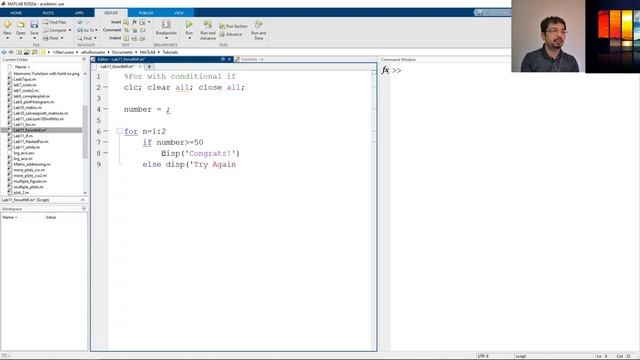Switch to the HOME ribbon tab
This screenshot has height=360, width=640.
pyautogui.click(x=16, y=13)
